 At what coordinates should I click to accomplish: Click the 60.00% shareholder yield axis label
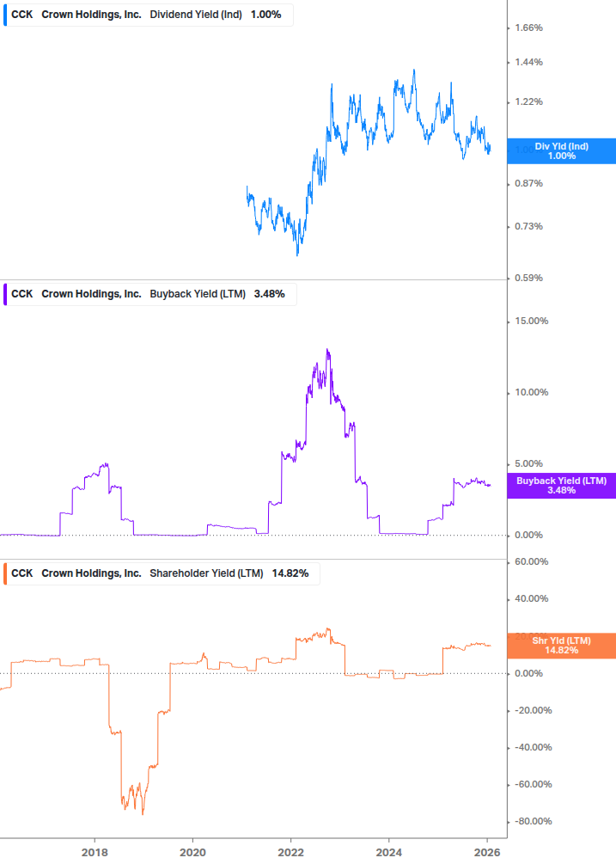pyautogui.click(x=531, y=562)
